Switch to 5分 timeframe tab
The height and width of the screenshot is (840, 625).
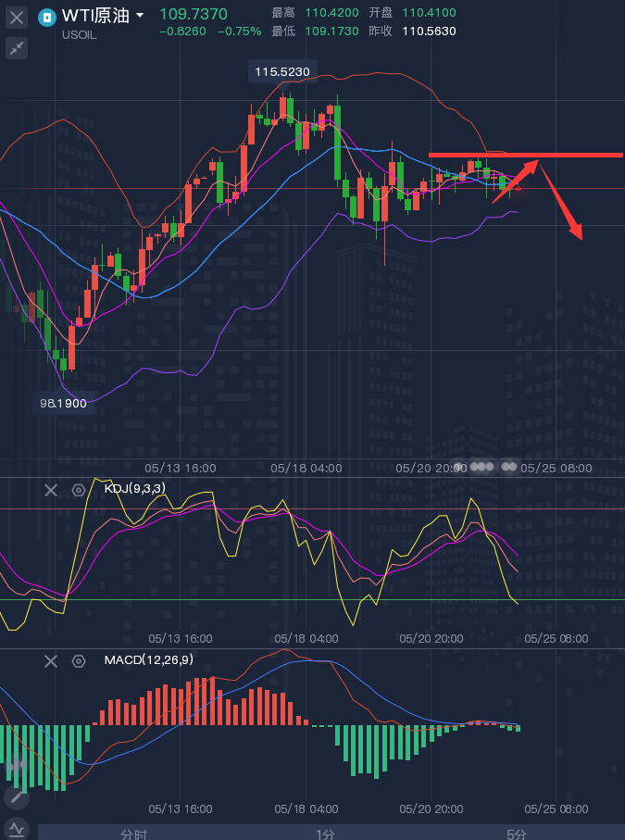pyautogui.click(x=517, y=834)
